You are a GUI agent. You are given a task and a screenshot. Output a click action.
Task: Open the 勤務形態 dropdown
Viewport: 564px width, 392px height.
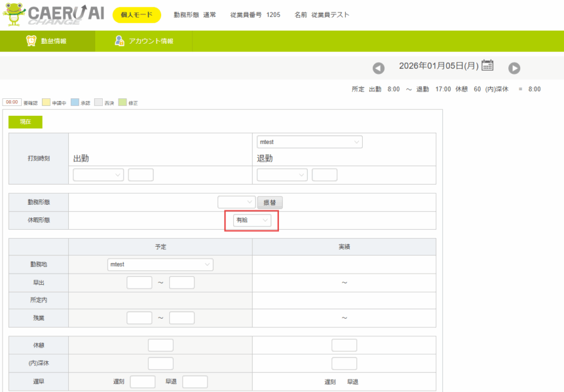(x=236, y=202)
